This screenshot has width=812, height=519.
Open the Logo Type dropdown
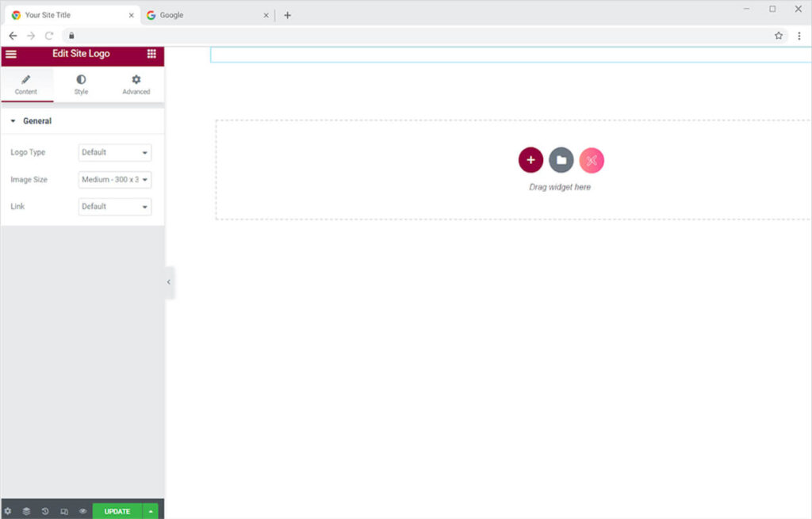pos(115,152)
